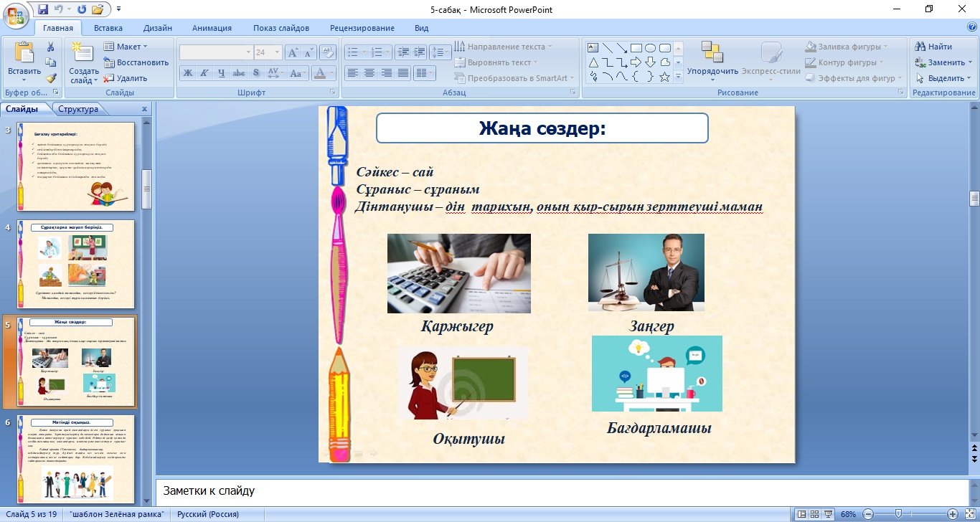Align text to the right
980x522 pixels.
[387, 73]
